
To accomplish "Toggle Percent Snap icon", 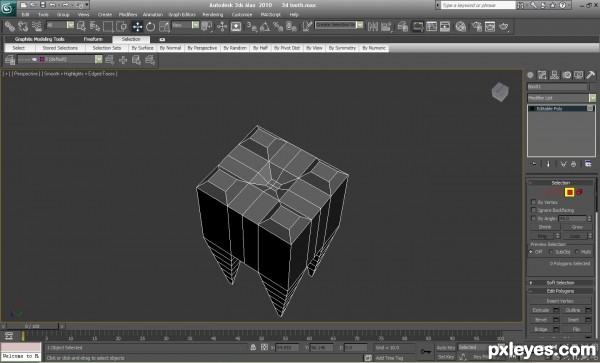I will pyautogui.click(x=278, y=26).
